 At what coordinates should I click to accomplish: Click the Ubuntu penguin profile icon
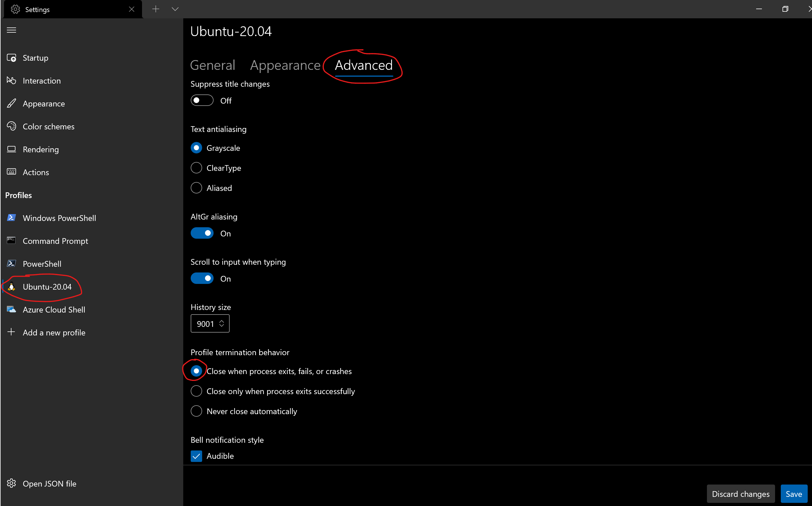pyautogui.click(x=11, y=286)
